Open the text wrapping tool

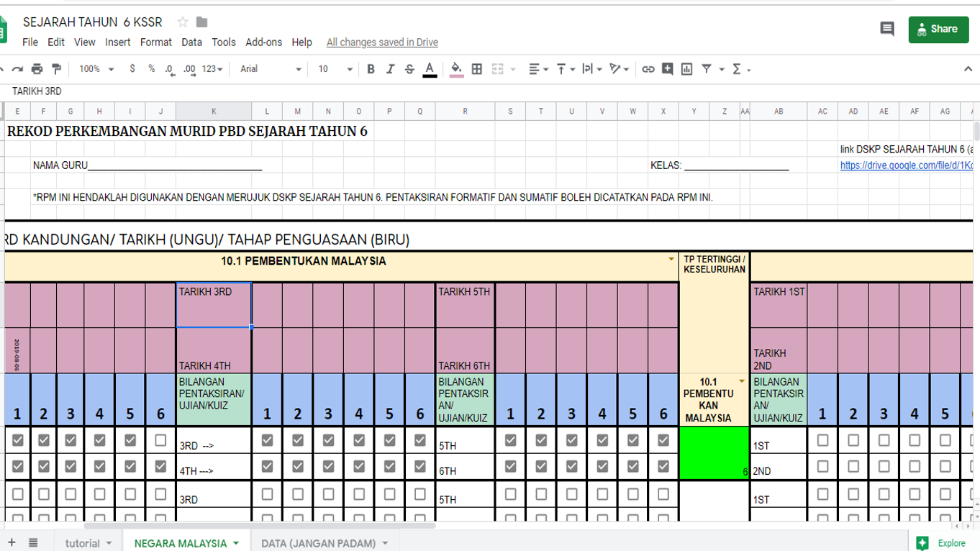tap(591, 69)
